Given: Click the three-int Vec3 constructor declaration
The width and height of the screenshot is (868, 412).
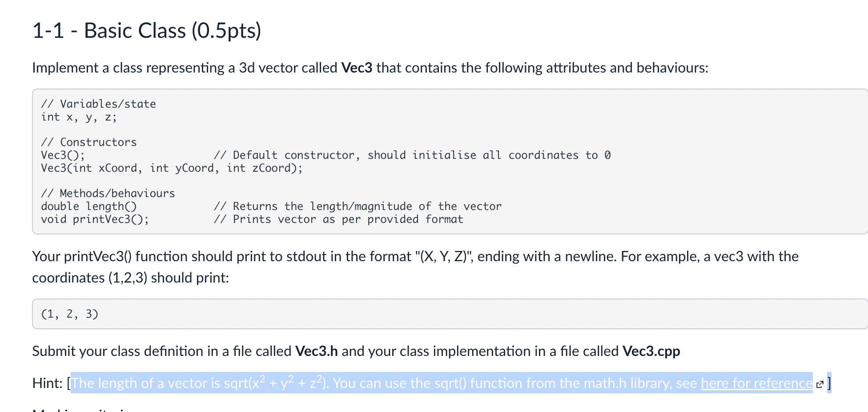Looking at the screenshot, I should click(172, 168).
